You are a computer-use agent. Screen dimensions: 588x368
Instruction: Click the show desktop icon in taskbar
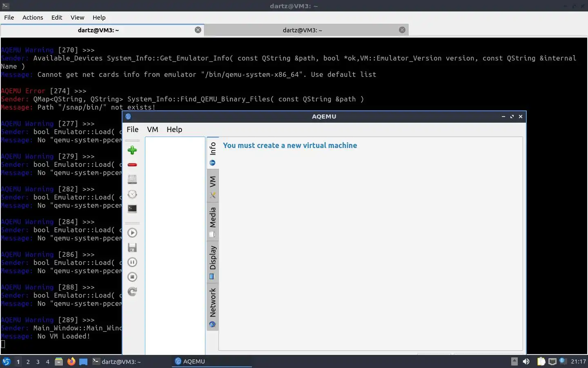coord(83,361)
